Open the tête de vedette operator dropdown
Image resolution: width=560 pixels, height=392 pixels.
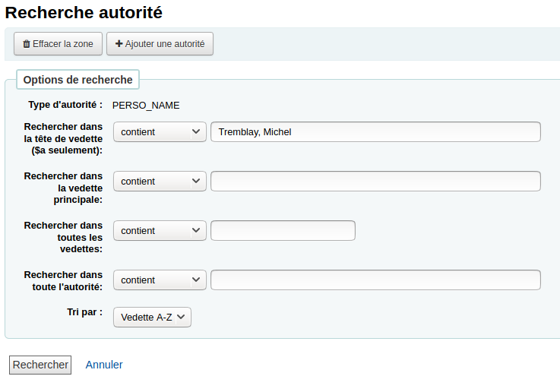160,131
